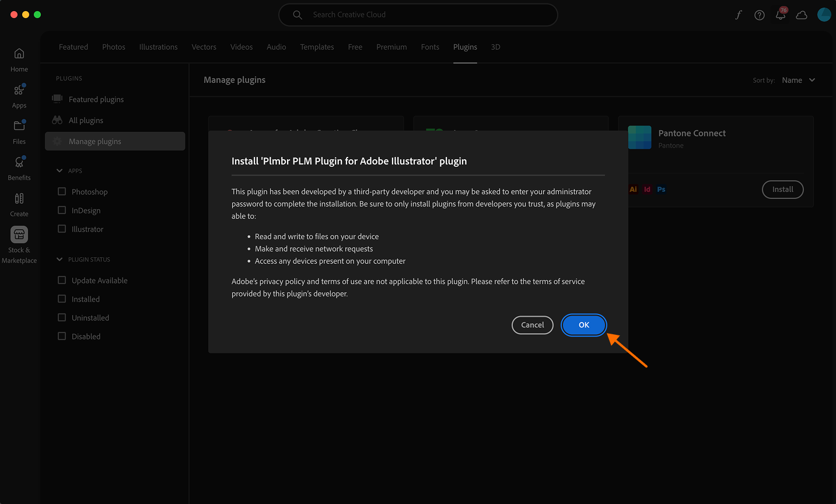Check the Disabled status filter

(61, 336)
